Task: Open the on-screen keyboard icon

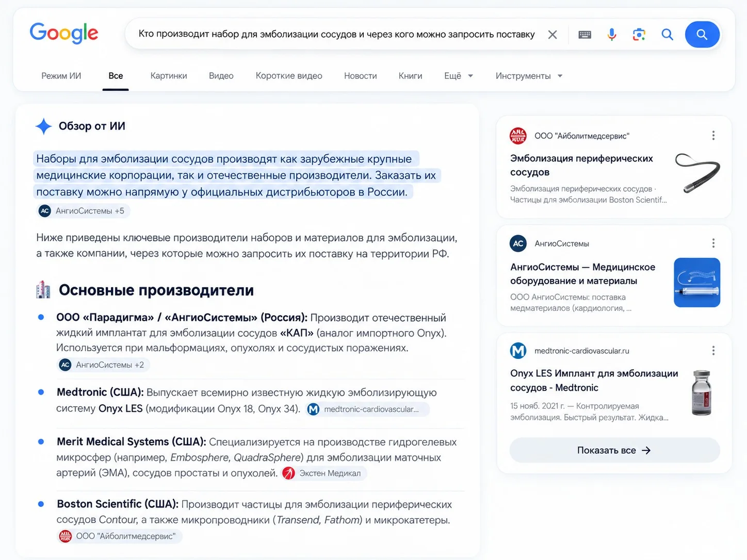Action: coord(584,35)
